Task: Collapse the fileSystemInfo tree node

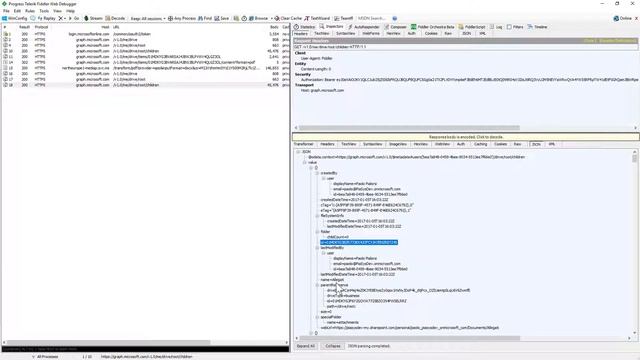Action: (x=317, y=216)
